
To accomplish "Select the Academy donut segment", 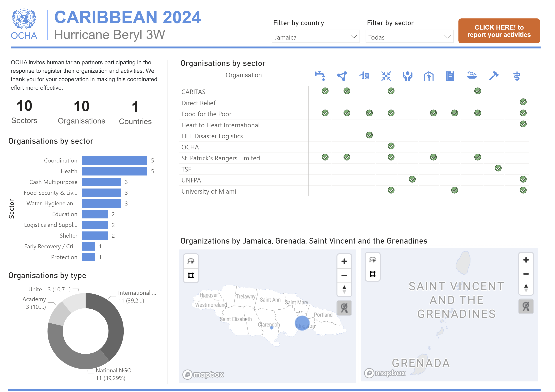I will [59, 314].
